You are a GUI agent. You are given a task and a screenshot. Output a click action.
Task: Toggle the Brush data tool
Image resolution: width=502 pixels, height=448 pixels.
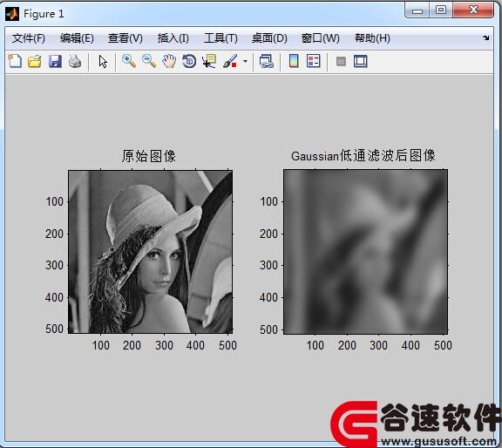coord(230,61)
